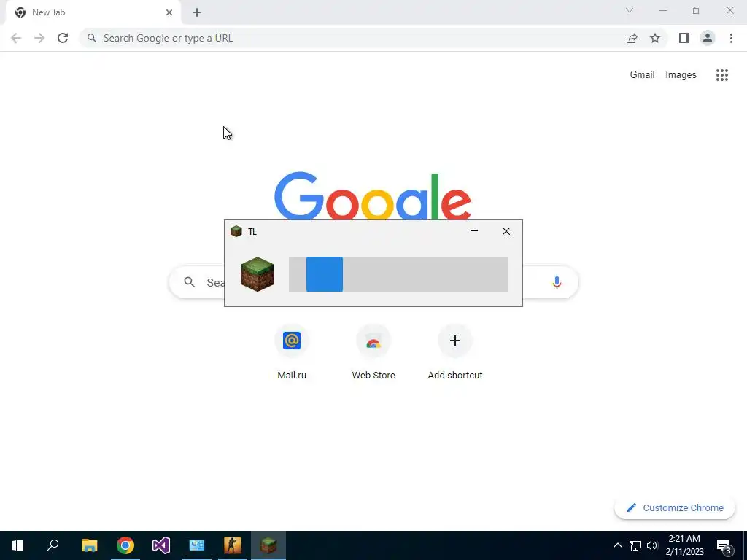
Task: Click the magnifier icon in Google search box
Action: 190,282
